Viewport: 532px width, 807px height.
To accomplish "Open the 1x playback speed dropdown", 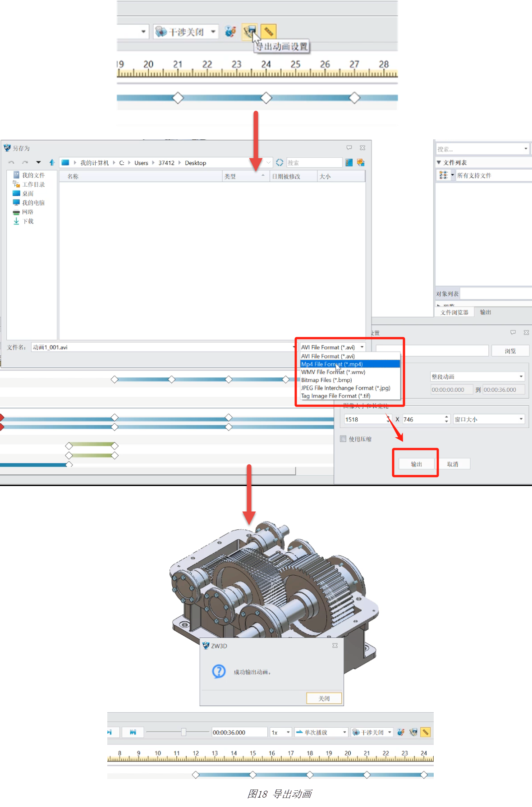I will click(280, 732).
